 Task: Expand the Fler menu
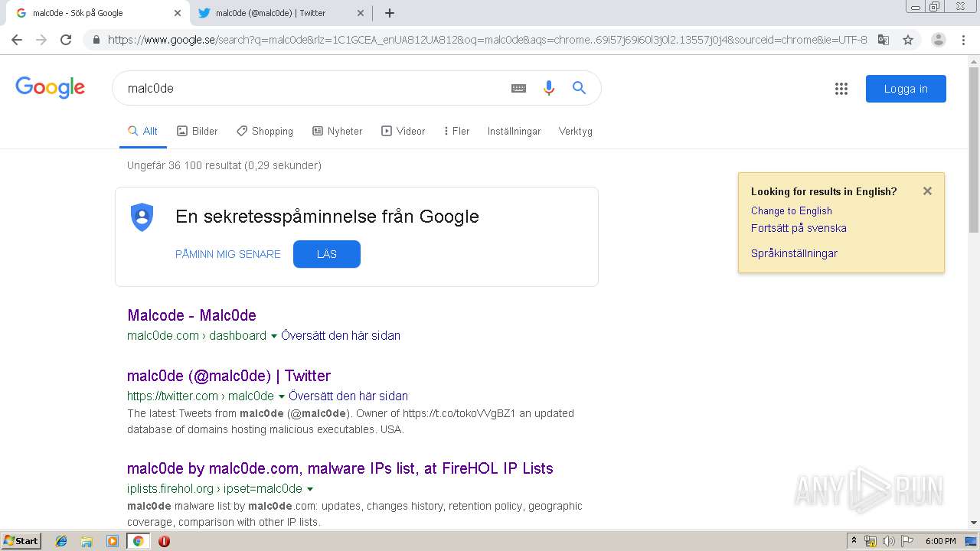456,131
